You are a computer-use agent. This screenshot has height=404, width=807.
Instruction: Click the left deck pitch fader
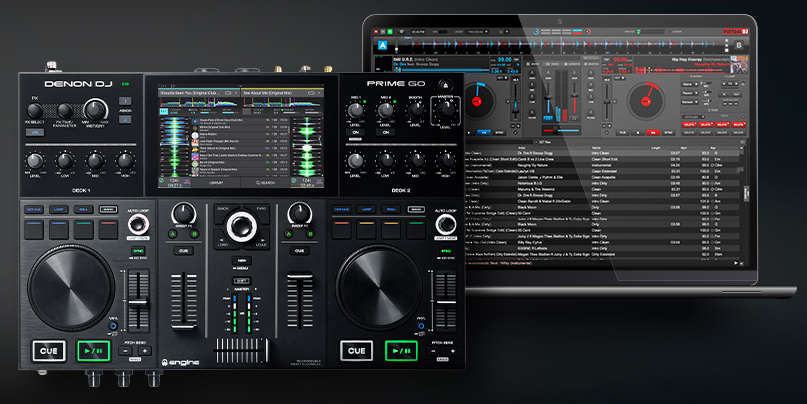pyautogui.click(x=138, y=302)
